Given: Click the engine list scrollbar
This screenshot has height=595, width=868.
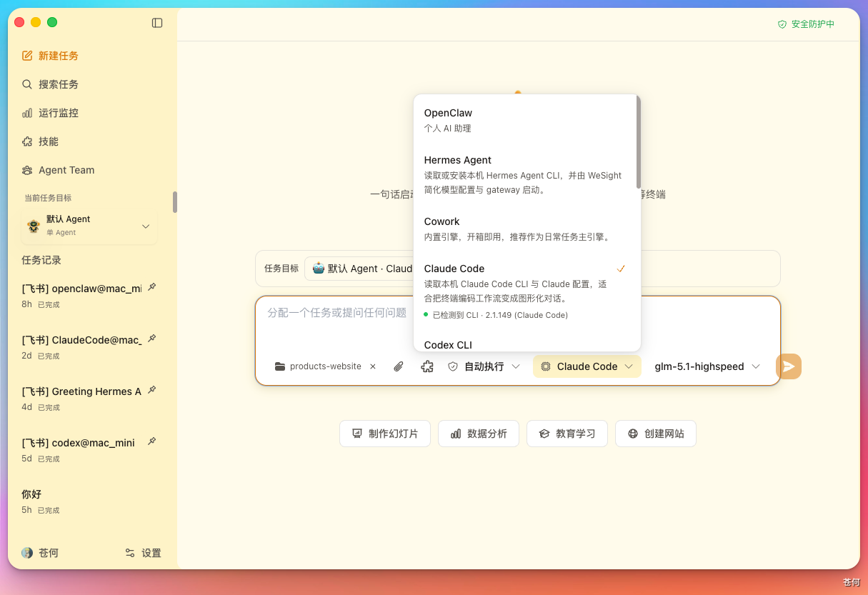Looking at the screenshot, I should tap(639, 141).
